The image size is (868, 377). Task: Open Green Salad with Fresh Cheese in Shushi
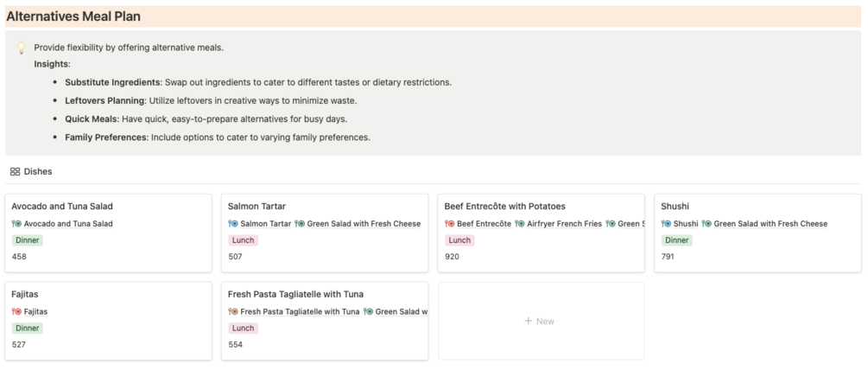(x=770, y=224)
